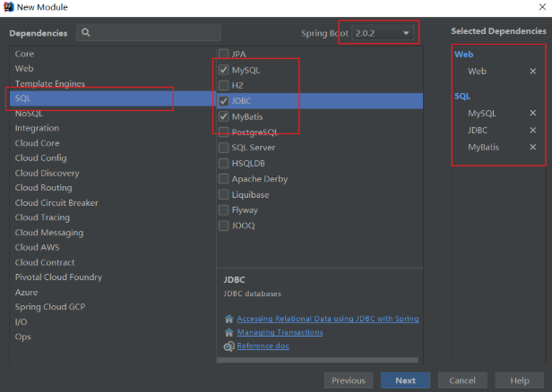Close the New Module dialog
Viewport: 552px width, 392px height.
[542, 7]
